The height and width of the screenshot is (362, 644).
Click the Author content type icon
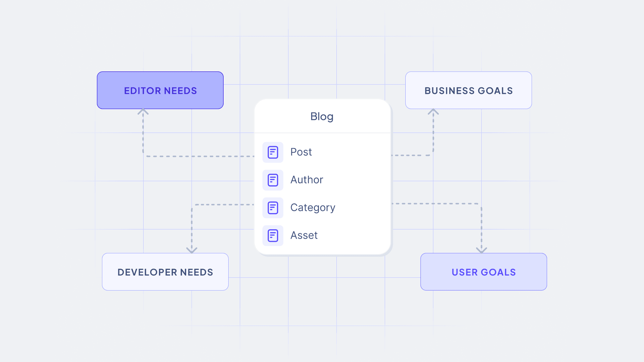[x=272, y=179]
